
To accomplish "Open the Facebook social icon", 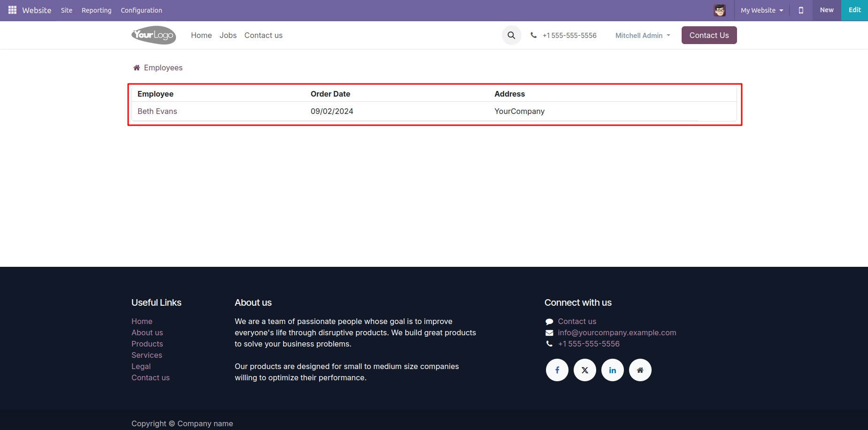I will coord(557,370).
